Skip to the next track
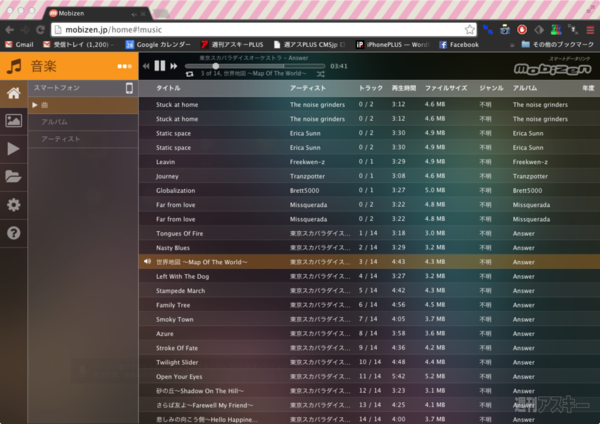 (174, 66)
